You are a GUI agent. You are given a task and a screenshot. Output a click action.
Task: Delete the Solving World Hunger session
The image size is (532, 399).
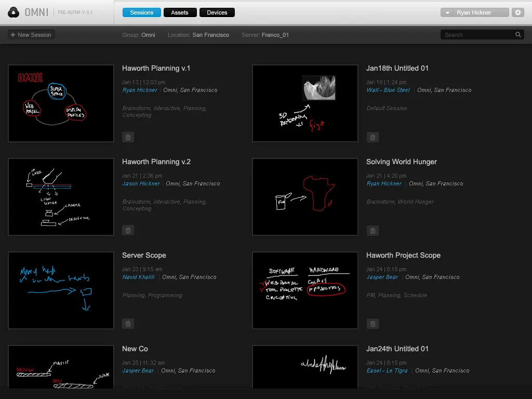coord(373,231)
